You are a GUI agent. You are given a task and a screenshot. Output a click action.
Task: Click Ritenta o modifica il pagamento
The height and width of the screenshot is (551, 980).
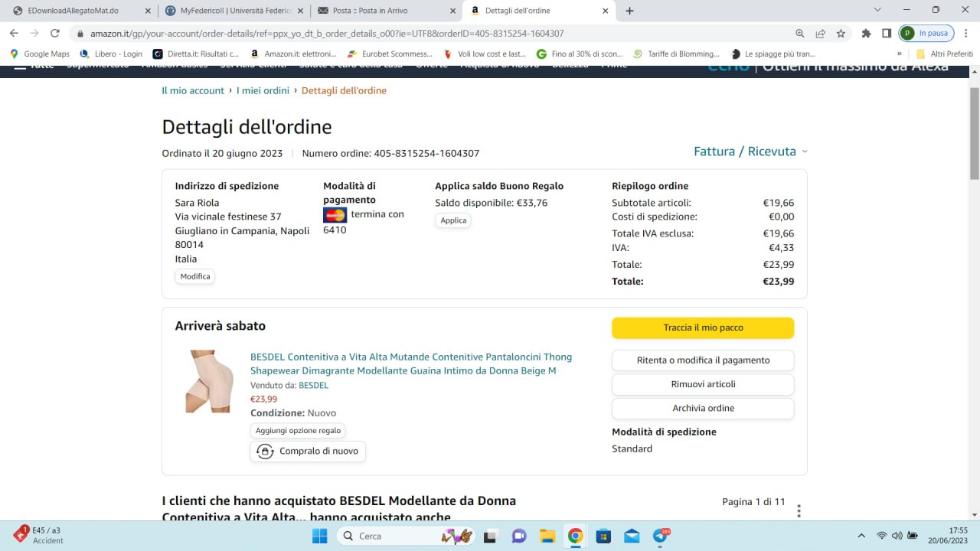[x=703, y=360]
